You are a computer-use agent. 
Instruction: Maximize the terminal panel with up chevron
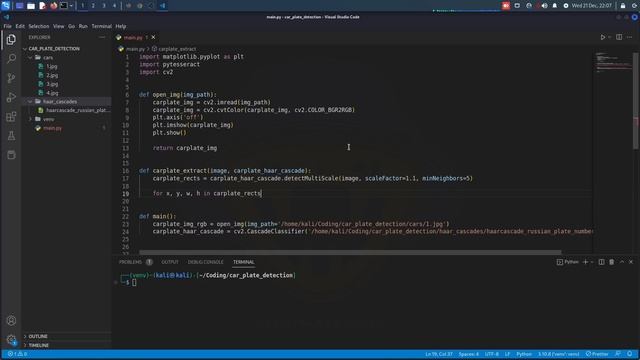click(x=622, y=262)
